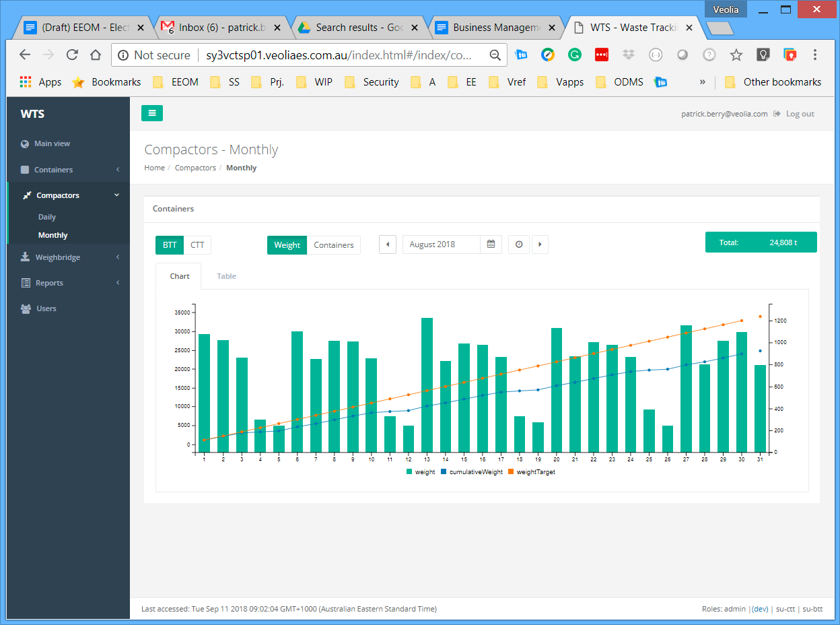Show more bookmarks overflow chevron
840x625 pixels.
(702, 82)
